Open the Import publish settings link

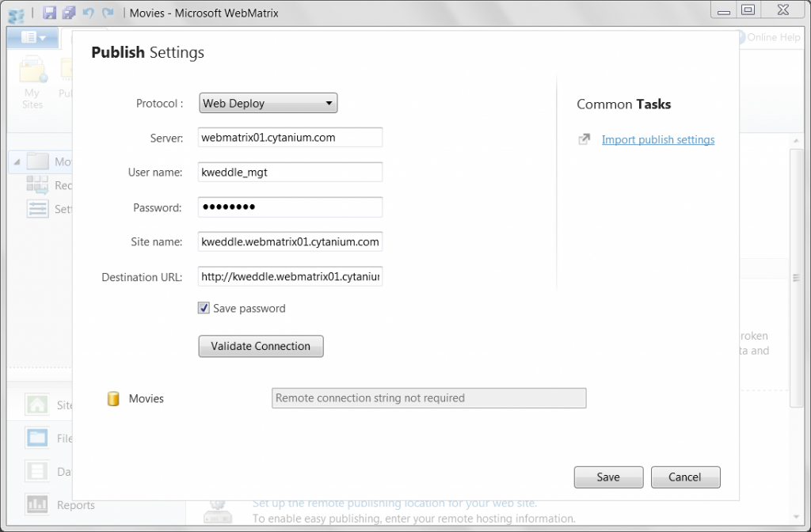tap(658, 139)
